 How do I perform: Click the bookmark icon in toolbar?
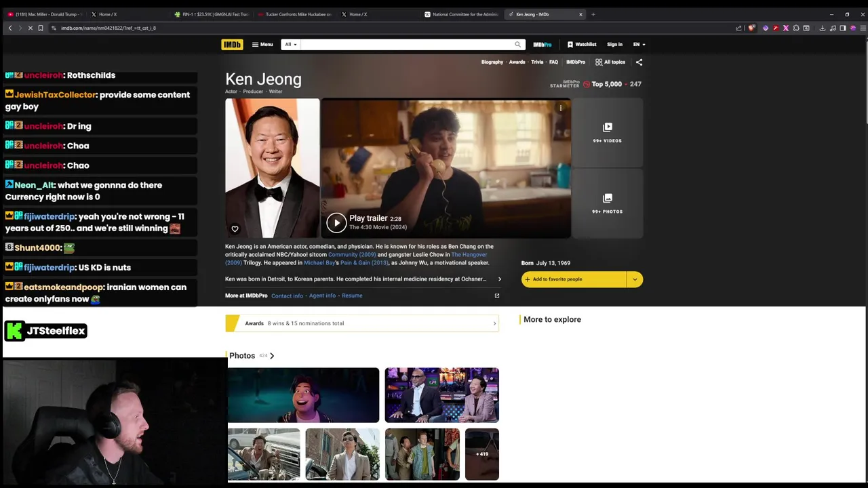point(41,28)
